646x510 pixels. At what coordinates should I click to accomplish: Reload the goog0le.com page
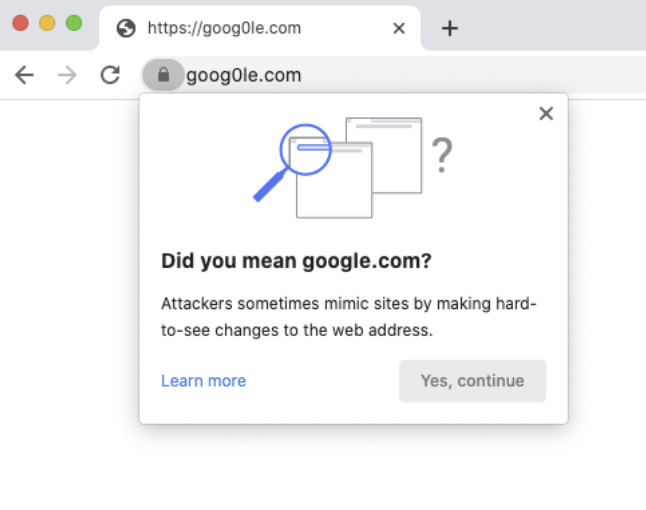(x=110, y=75)
